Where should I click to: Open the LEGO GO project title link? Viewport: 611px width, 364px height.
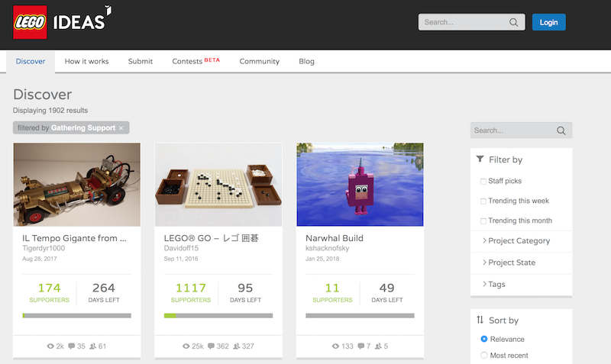212,238
